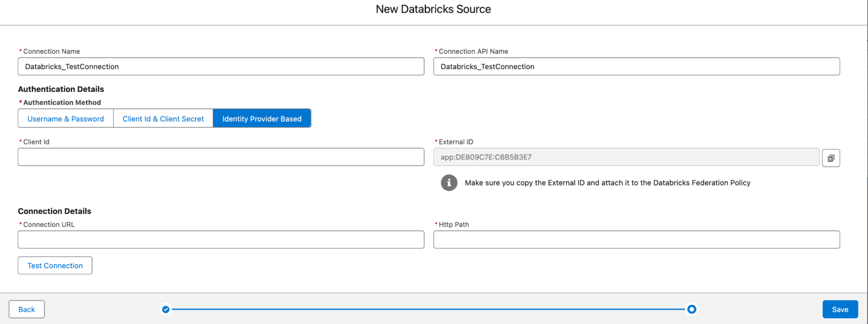
Task: Focus the Client Id input field
Action: tap(221, 157)
